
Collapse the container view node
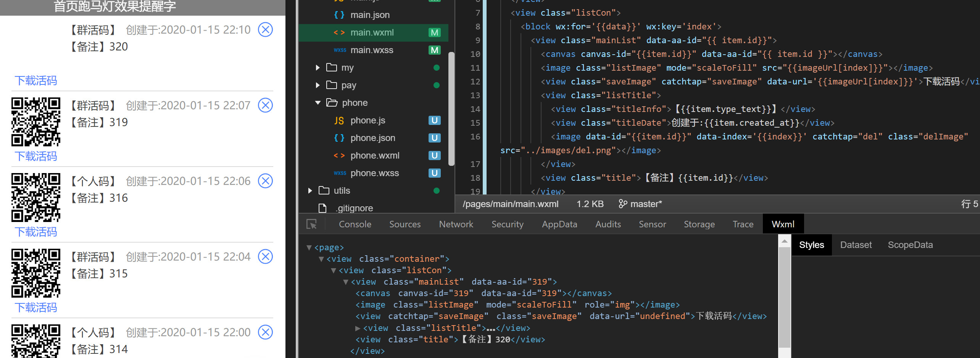(x=321, y=259)
